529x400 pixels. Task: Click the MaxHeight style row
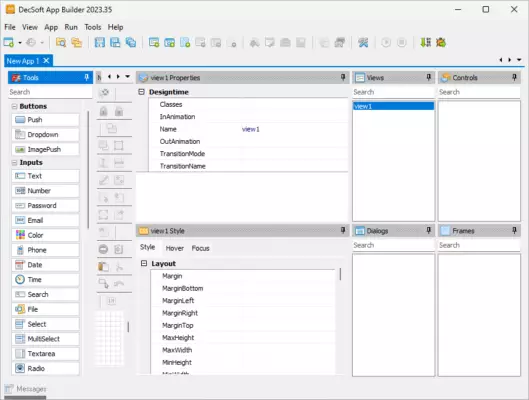(243, 338)
